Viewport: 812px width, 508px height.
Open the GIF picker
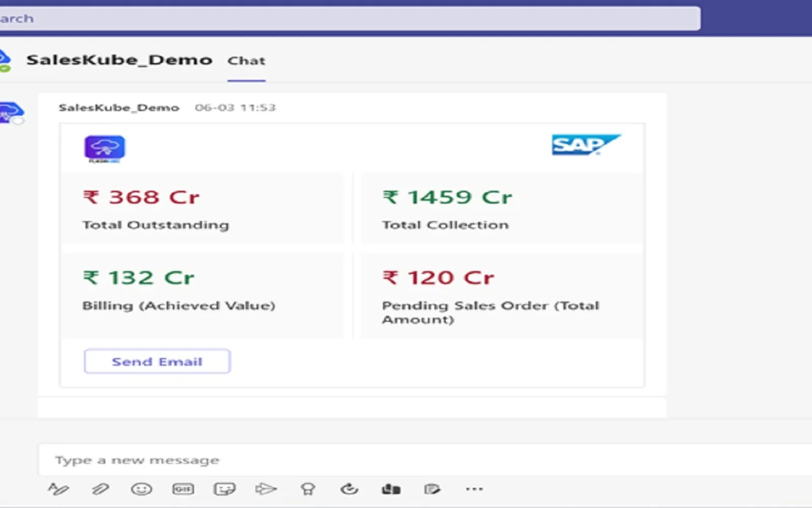point(183,489)
